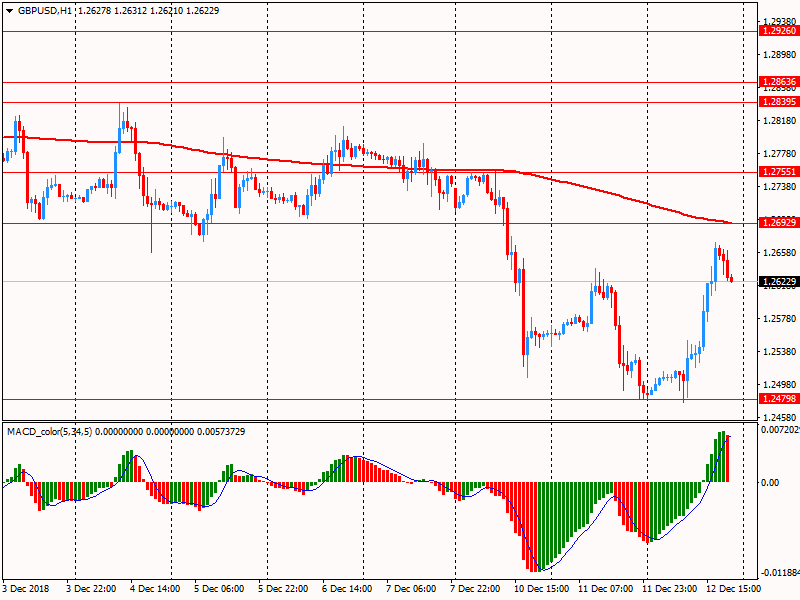Click the 11 Dec 23:00 time label

[x=668, y=589]
